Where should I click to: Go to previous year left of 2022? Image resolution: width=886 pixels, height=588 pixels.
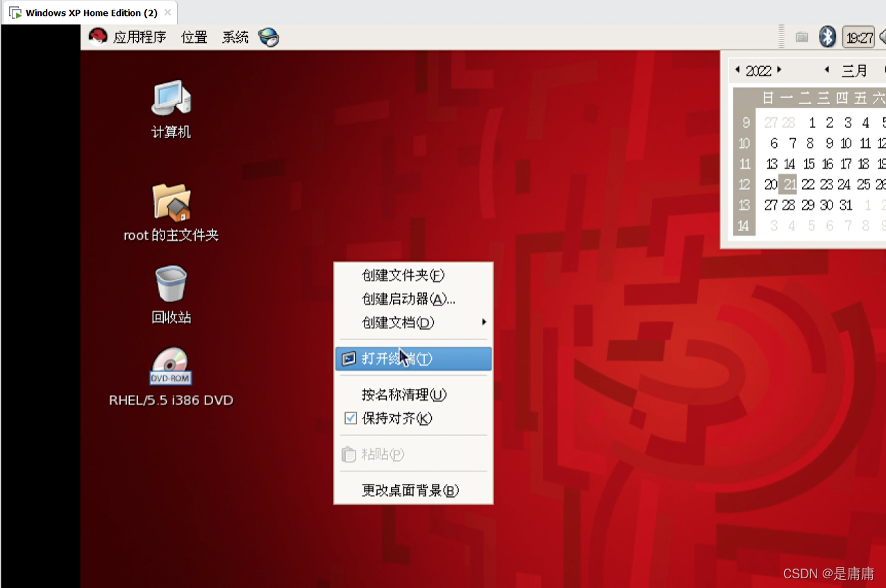click(737, 69)
